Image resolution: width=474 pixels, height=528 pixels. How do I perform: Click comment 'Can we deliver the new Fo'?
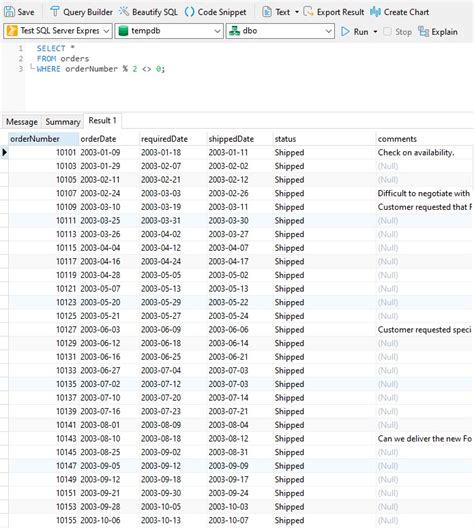point(425,438)
